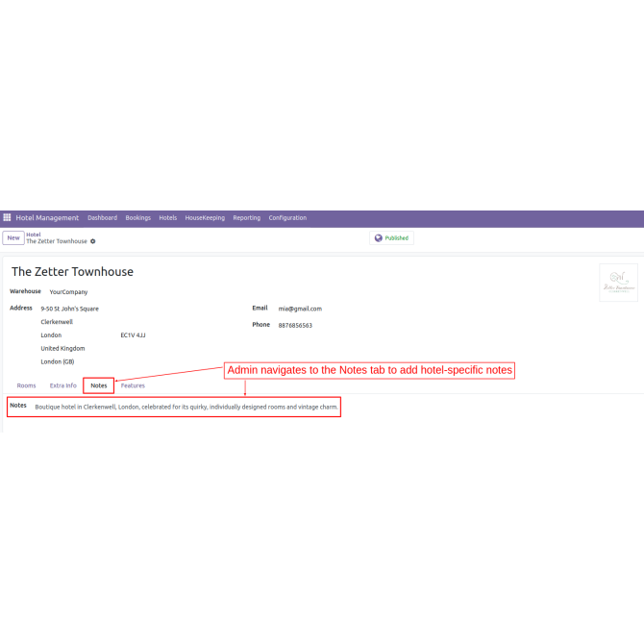Open the state dropdown London (GB)
The width and height of the screenshot is (644, 644).
click(58, 361)
